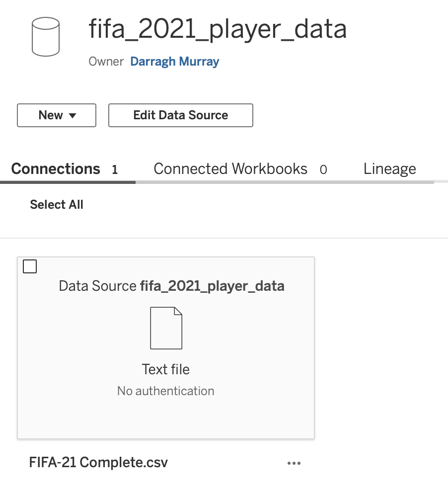
Task: Click Select All to choose all connections
Action: click(x=56, y=204)
